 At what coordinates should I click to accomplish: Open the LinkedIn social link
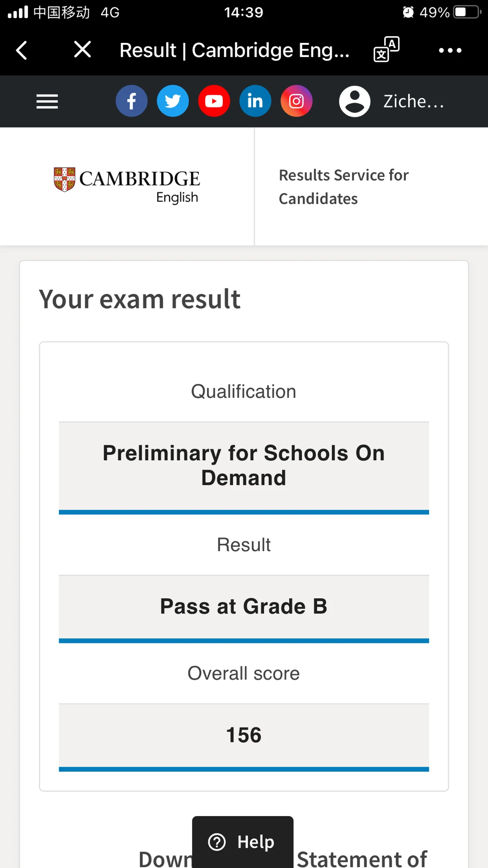pos(255,101)
